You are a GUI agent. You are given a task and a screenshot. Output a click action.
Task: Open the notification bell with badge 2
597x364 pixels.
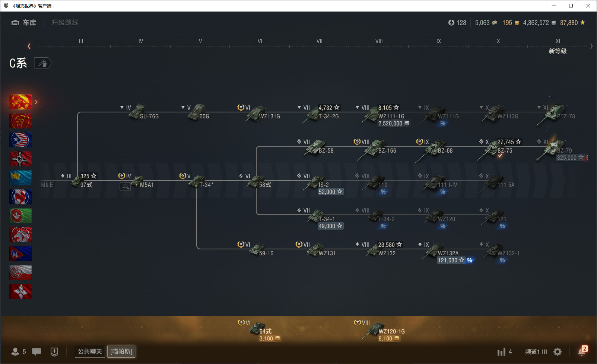point(582,351)
